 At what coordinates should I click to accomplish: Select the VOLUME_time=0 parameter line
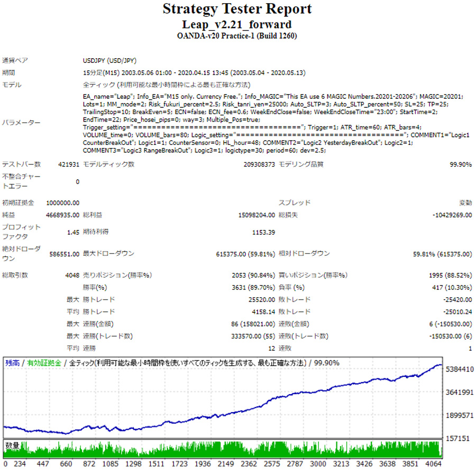(x=276, y=135)
